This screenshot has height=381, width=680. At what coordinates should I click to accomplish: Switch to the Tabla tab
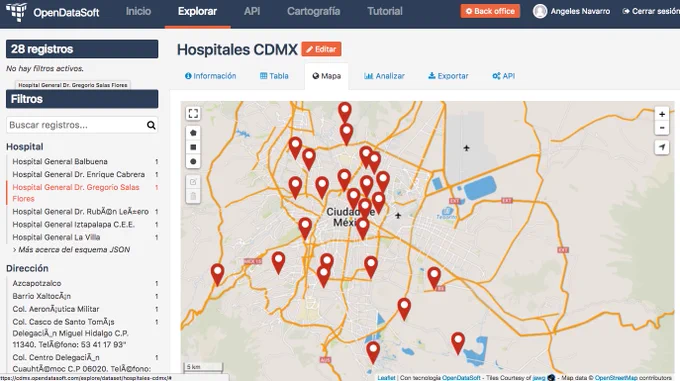click(274, 76)
